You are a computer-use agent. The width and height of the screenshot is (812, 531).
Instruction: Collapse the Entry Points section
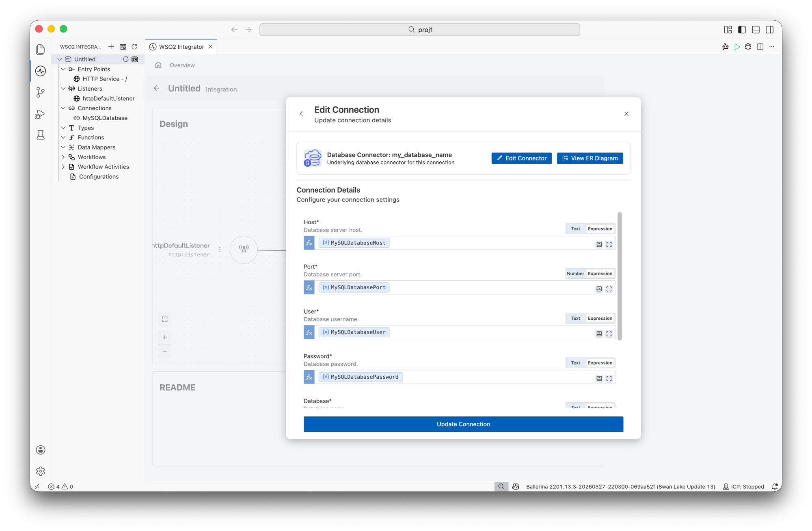(63, 69)
